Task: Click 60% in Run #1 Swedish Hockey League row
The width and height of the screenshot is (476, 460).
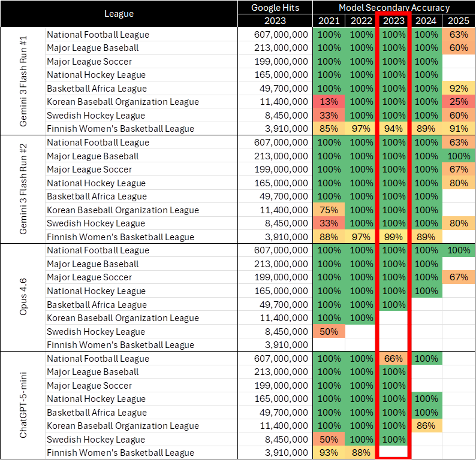Action: (x=459, y=115)
